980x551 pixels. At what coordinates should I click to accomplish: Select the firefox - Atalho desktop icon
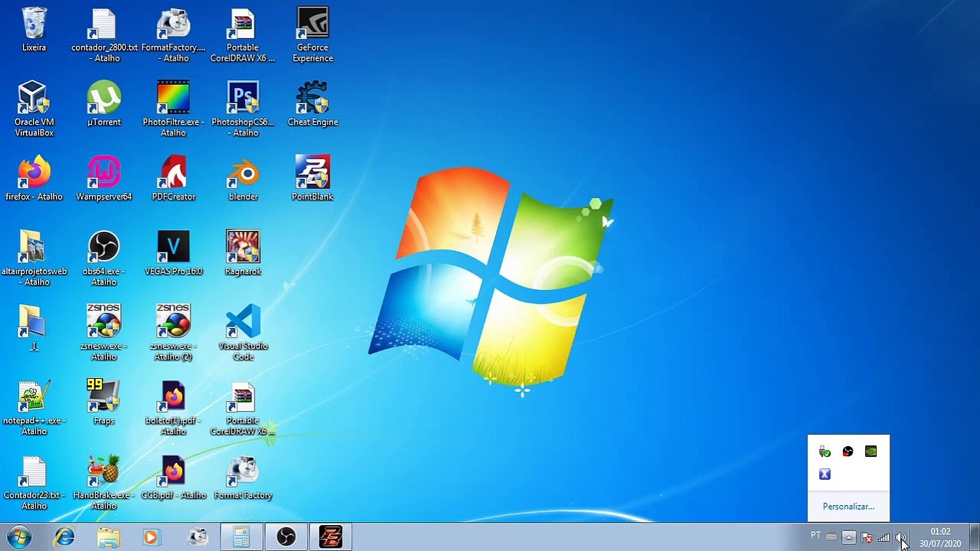click(34, 178)
